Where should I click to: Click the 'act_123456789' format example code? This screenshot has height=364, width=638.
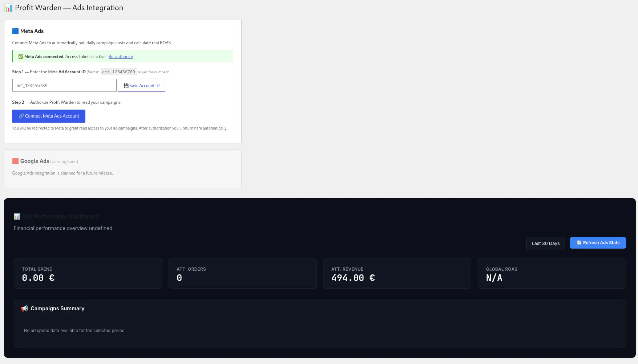click(x=118, y=72)
